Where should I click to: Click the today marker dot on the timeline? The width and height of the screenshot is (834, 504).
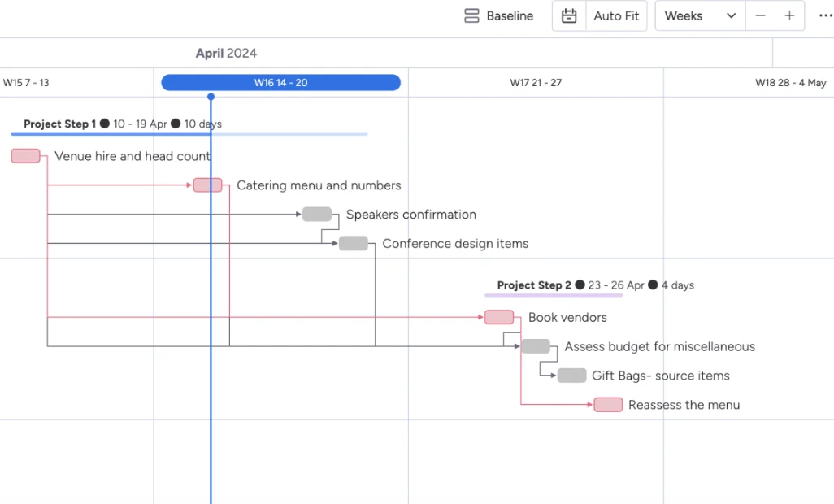pyautogui.click(x=211, y=97)
